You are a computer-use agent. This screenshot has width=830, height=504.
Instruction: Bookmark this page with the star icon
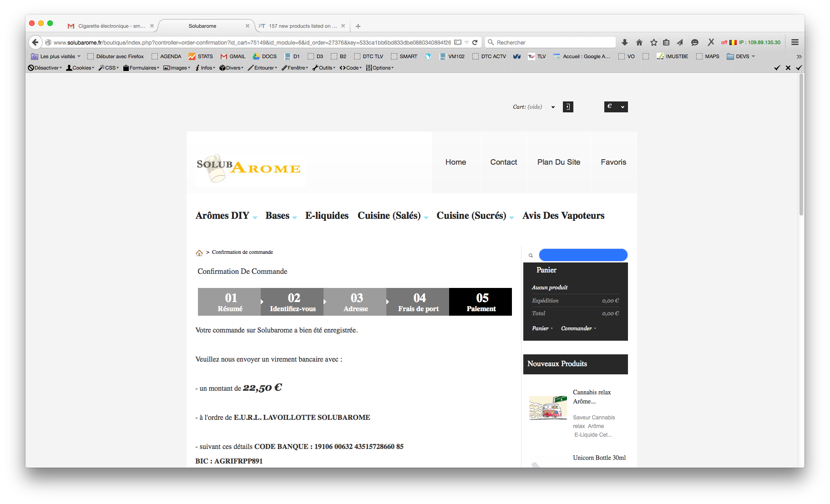point(654,42)
